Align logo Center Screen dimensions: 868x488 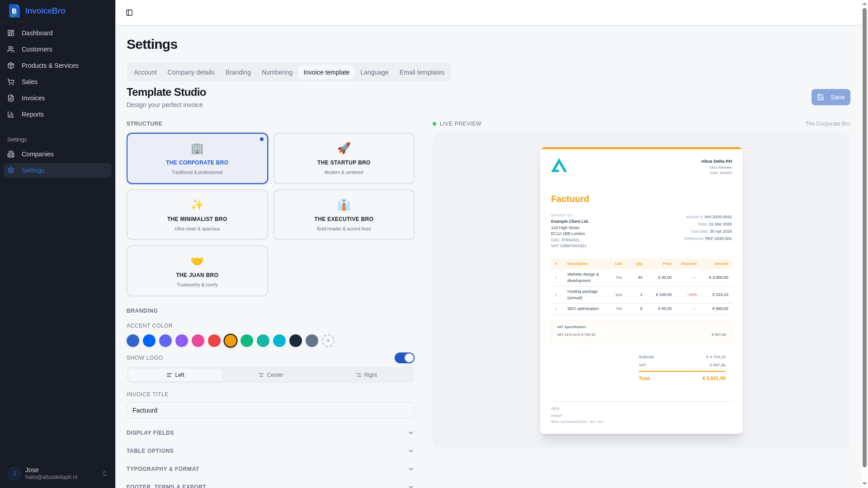coord(270,375)
